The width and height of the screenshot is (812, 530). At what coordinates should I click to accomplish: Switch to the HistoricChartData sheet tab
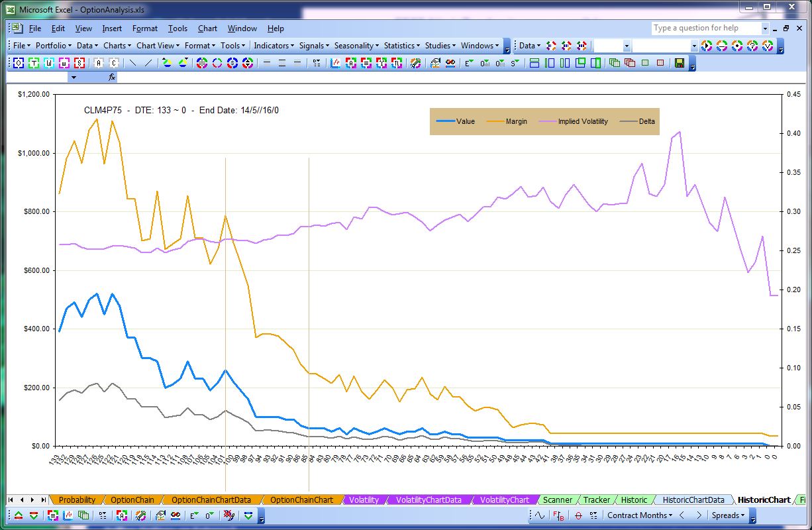[693, 500]
